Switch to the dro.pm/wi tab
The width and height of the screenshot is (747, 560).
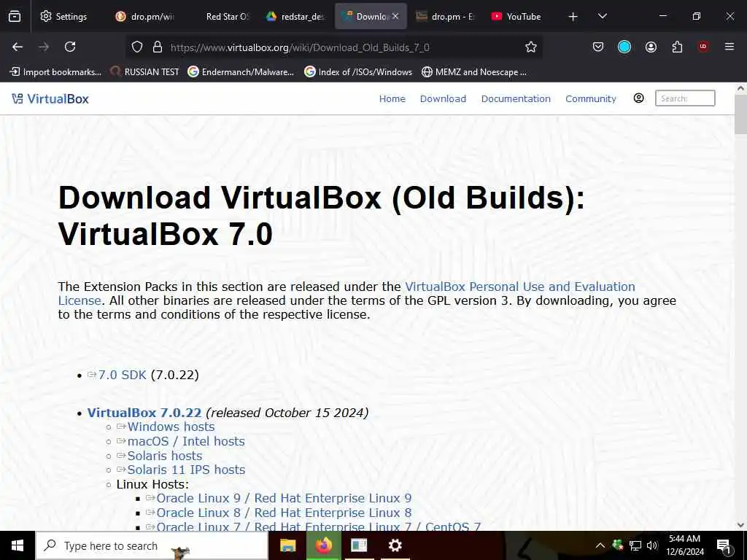145,16
